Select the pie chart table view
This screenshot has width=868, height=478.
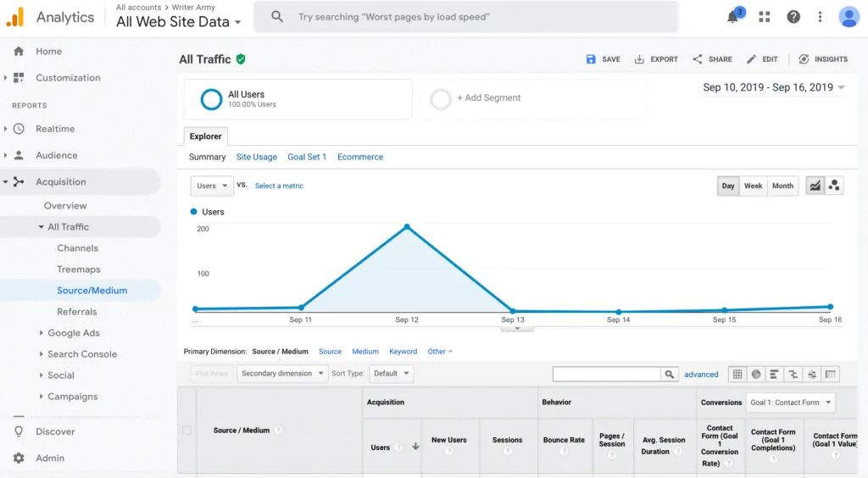(756, 374)
